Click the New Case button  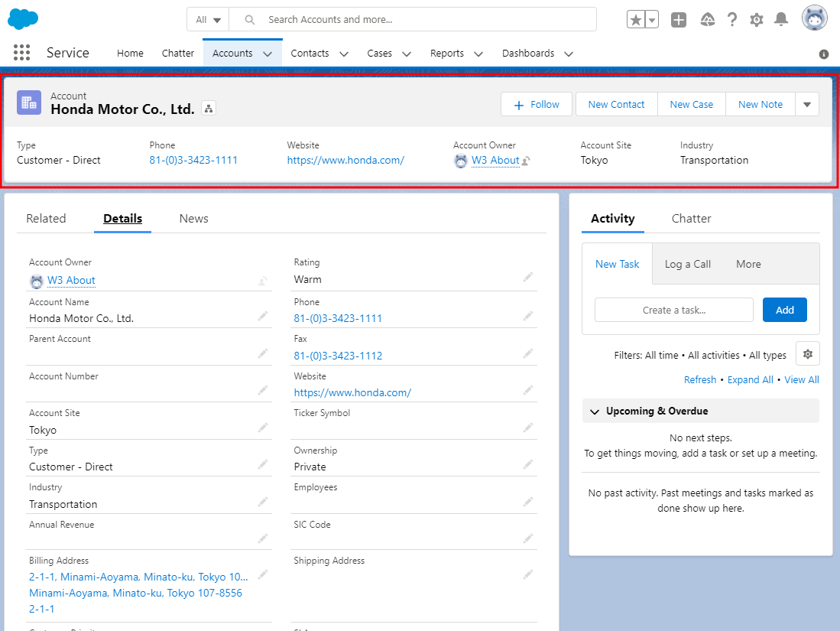[691, 105]
